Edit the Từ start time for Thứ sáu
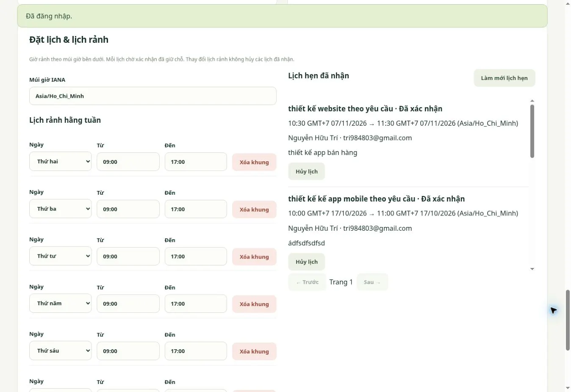Image resolution: width=571 pixels, height=392 pixels. pyautogui.click(x=128, y=351)
